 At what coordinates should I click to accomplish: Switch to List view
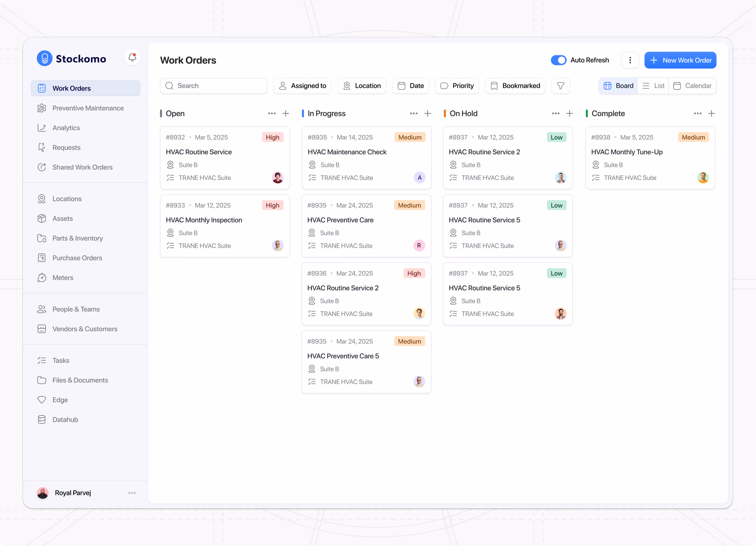[x=653, y=86]
